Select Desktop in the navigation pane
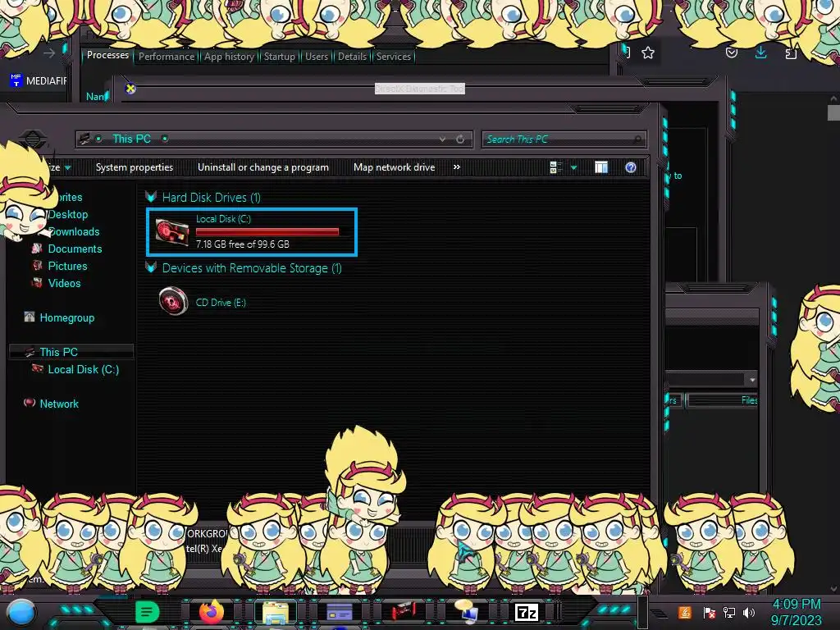The image size is (840, 630). (x=68, y=214)
